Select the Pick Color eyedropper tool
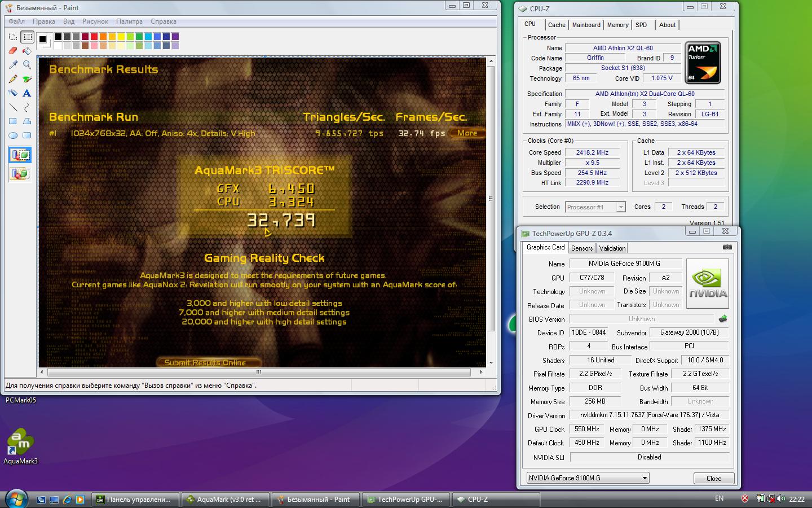 (x=13, y=65)
